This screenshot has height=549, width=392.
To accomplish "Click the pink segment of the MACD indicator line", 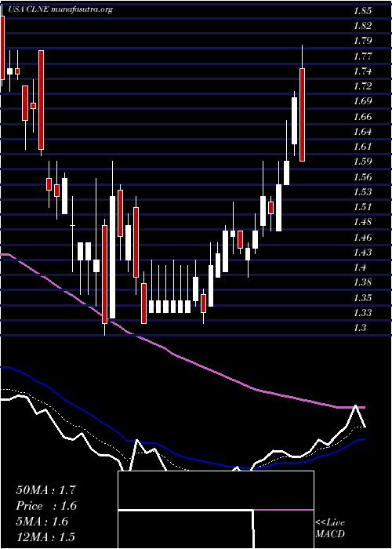I will tap(284, 510).
